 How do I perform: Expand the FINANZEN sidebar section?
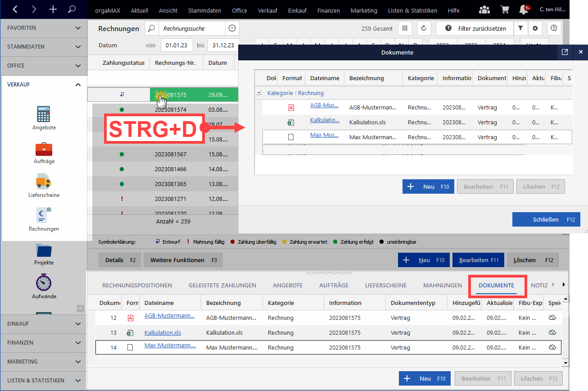tap(43, 343)
